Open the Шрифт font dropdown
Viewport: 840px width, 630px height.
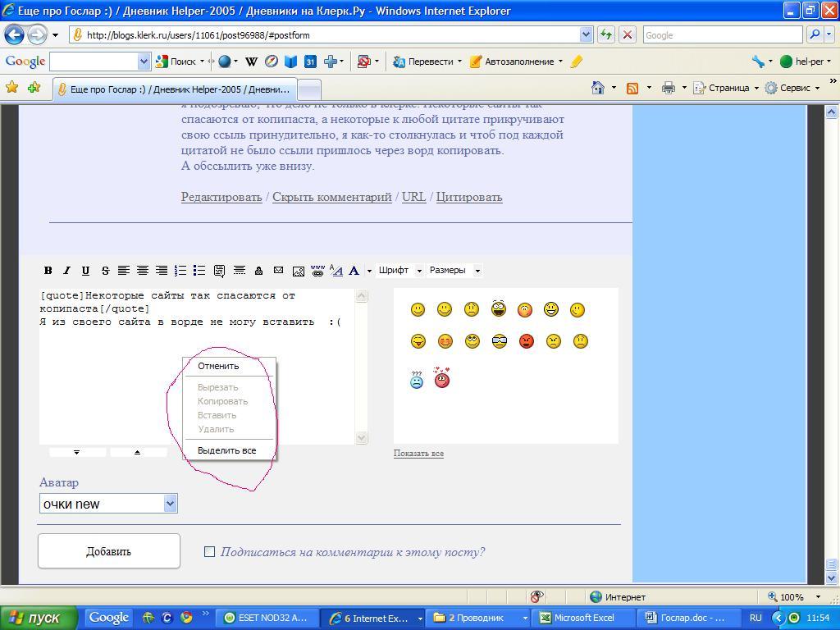pos(399,271)
